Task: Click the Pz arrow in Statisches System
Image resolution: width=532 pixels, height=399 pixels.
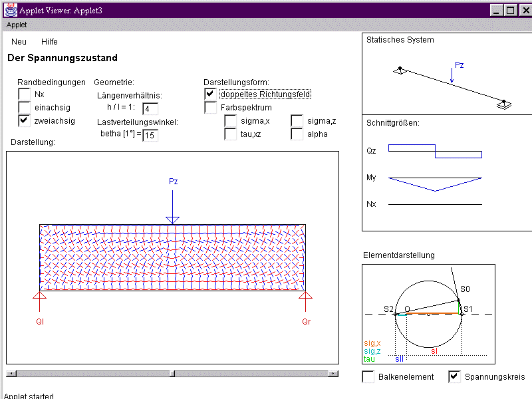Action: click(x=452, y=76)
